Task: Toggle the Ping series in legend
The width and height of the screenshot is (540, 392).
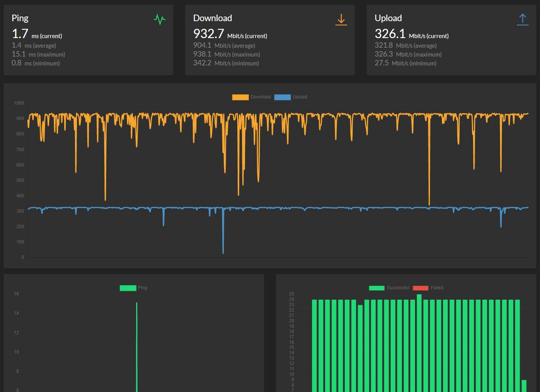Action: pyautogui.click(x=133, y=288)
